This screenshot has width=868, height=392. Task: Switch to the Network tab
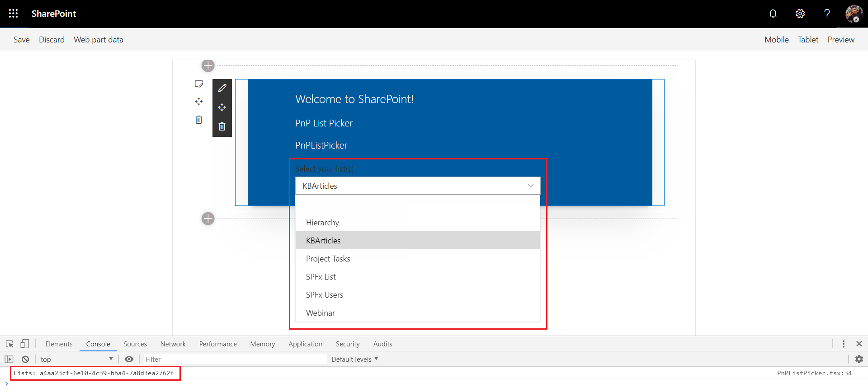tap(173, 344)
